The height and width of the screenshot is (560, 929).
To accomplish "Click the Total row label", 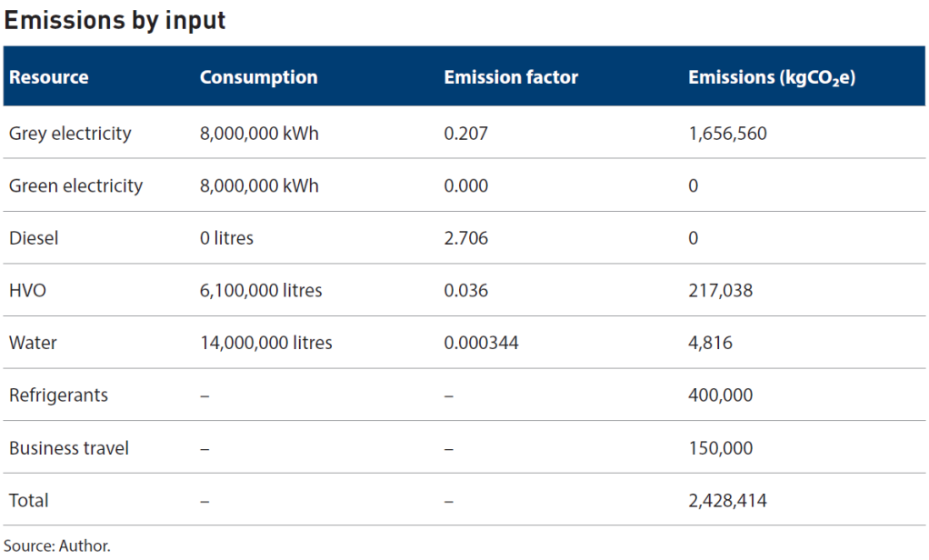I will pyautogui.click(x=29, y=500).
